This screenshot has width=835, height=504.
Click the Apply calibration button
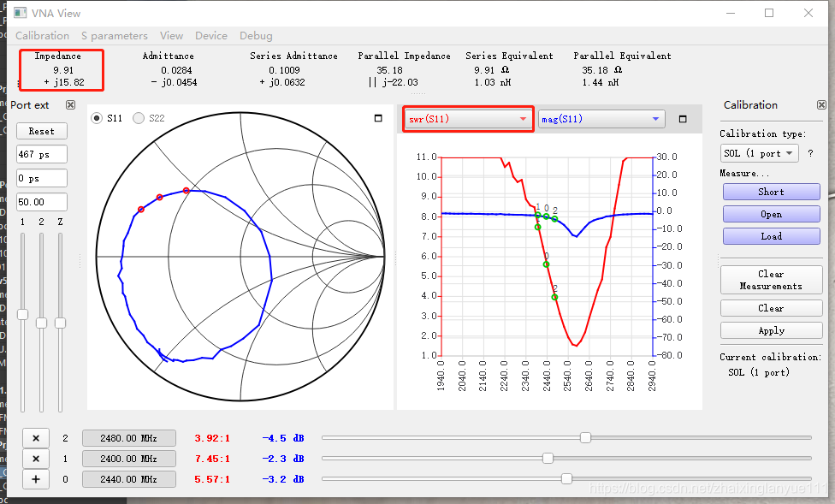pyautogui.click(x=771, y=330)
